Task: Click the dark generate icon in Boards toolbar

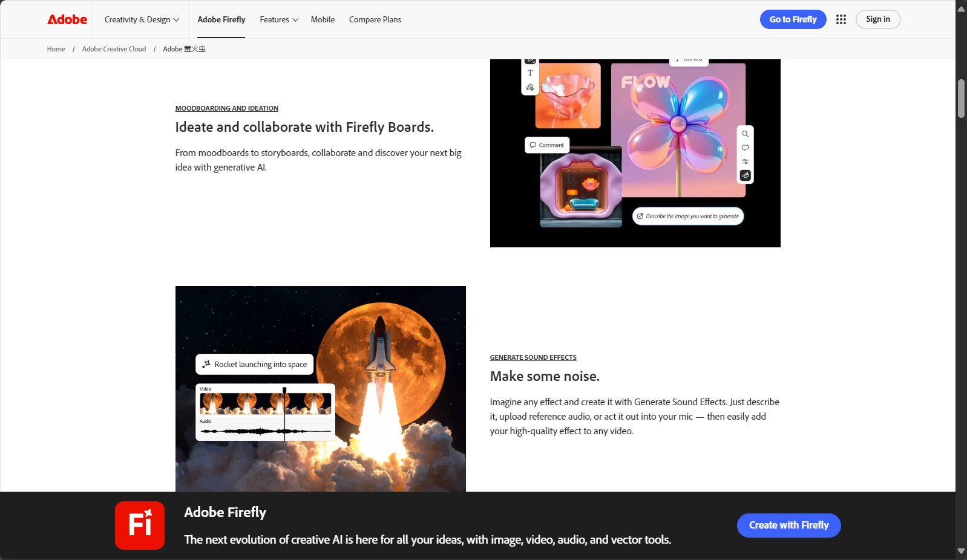Action: coord(746,175)
